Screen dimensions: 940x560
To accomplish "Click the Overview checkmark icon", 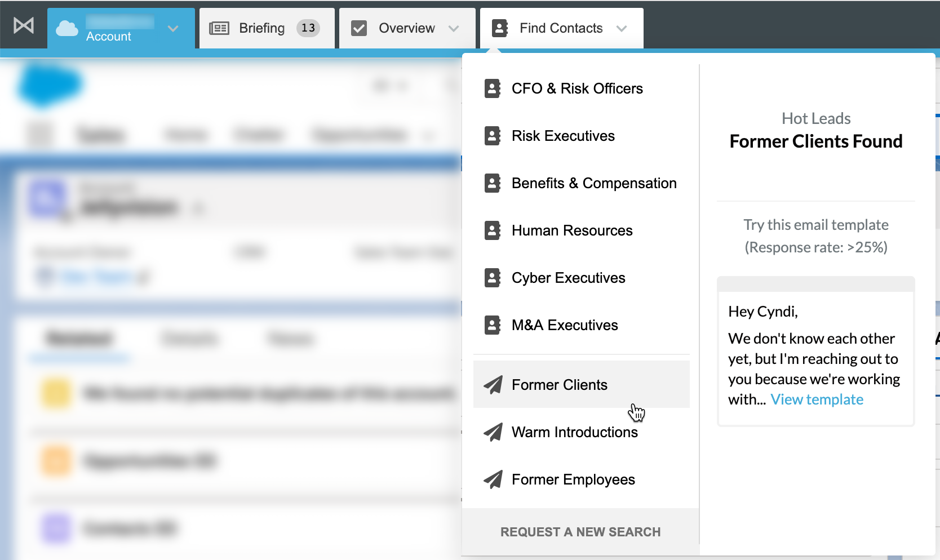I will click(x=359, y=28).
